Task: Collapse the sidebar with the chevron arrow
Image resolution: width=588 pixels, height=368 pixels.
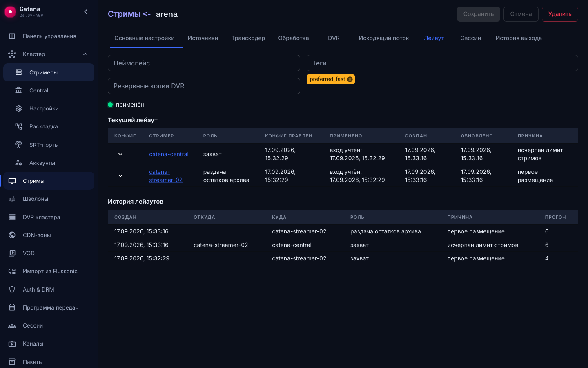Action: tap(86, 12)
